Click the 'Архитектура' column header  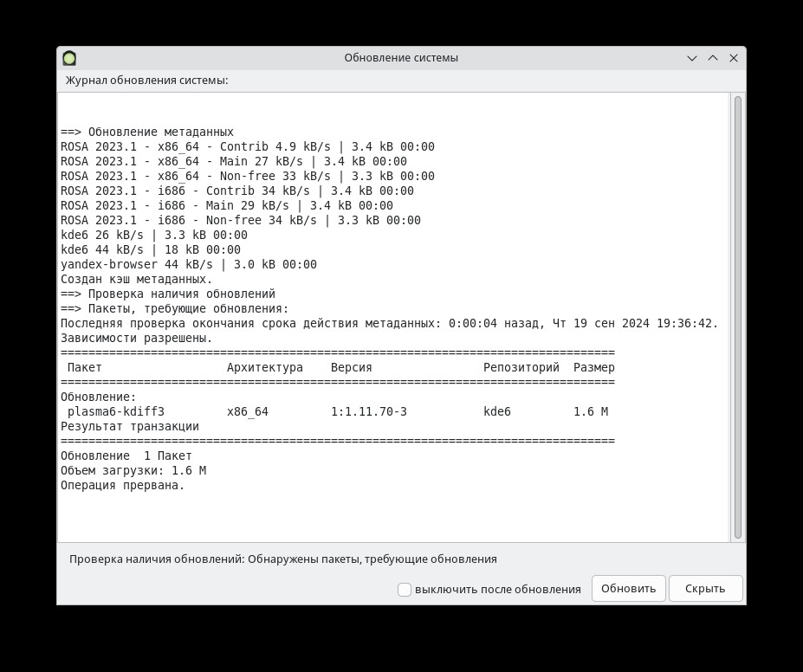point(265,368)
